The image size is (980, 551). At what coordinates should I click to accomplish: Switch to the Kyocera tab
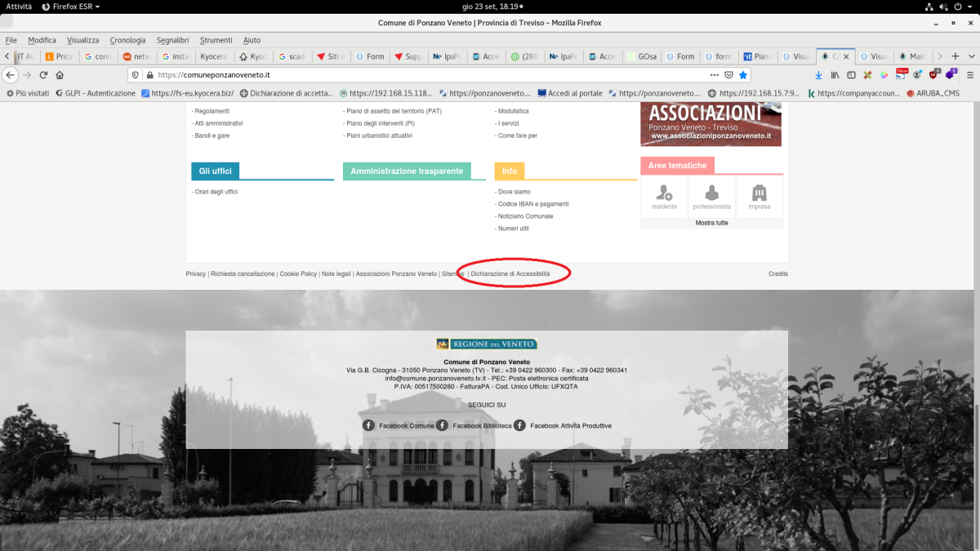point(216,56)
